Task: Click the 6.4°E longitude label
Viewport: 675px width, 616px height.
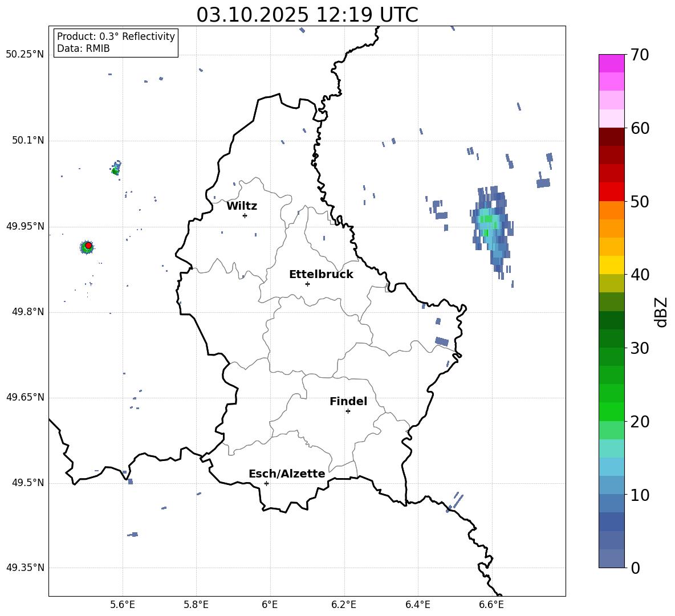Action: 417,605
